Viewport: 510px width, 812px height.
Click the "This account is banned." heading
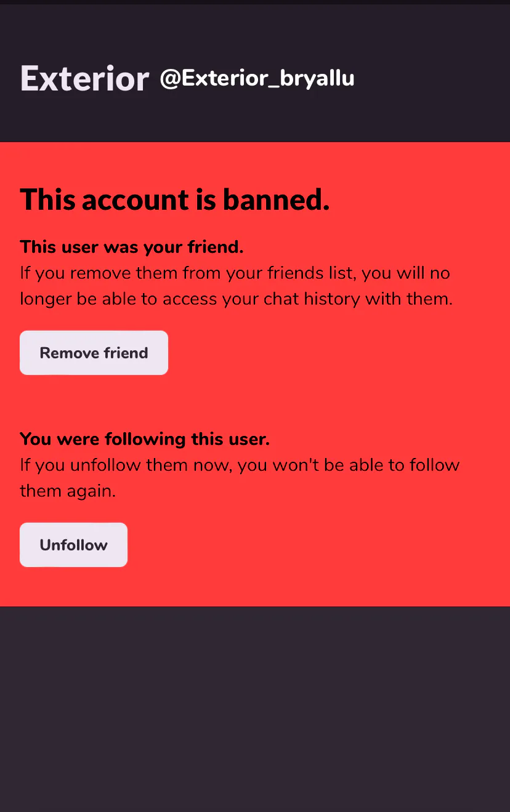[x=175, y=199]
